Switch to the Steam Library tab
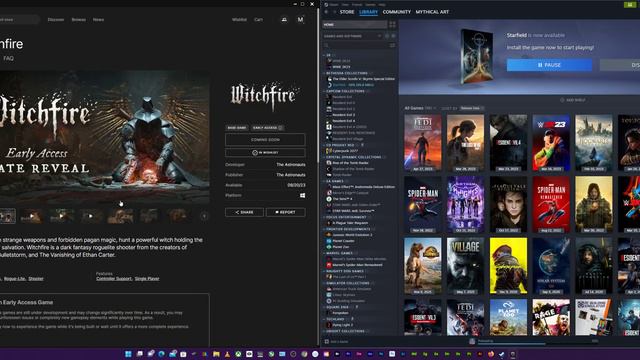 tap(368, 12)
